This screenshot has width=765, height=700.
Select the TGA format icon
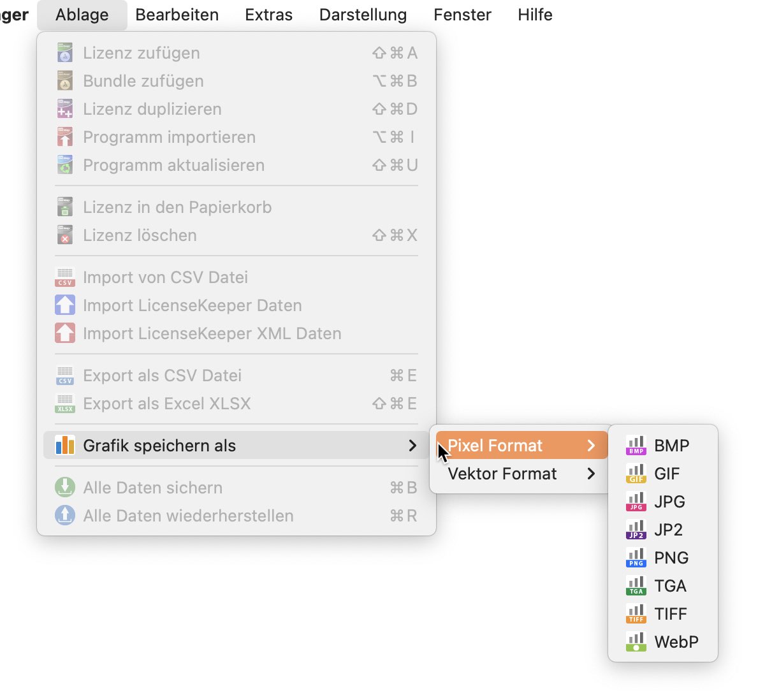[x=636, y=586]
